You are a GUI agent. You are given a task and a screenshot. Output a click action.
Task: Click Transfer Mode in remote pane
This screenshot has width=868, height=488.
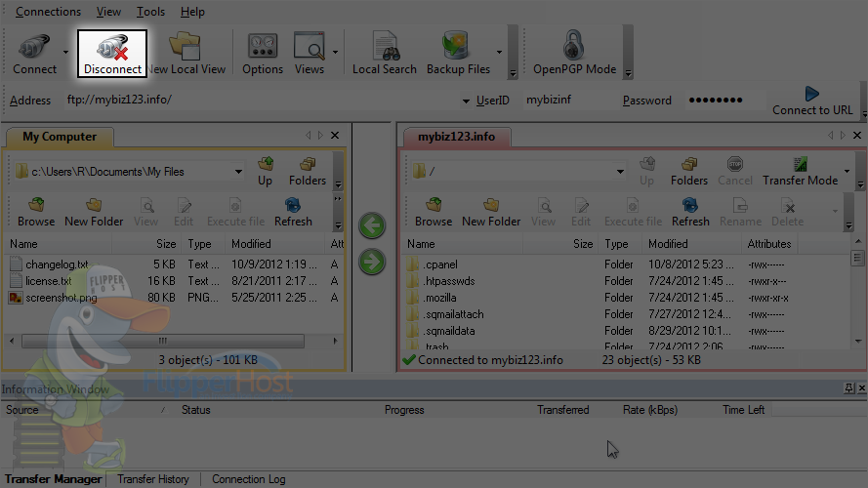click(800, 172)
